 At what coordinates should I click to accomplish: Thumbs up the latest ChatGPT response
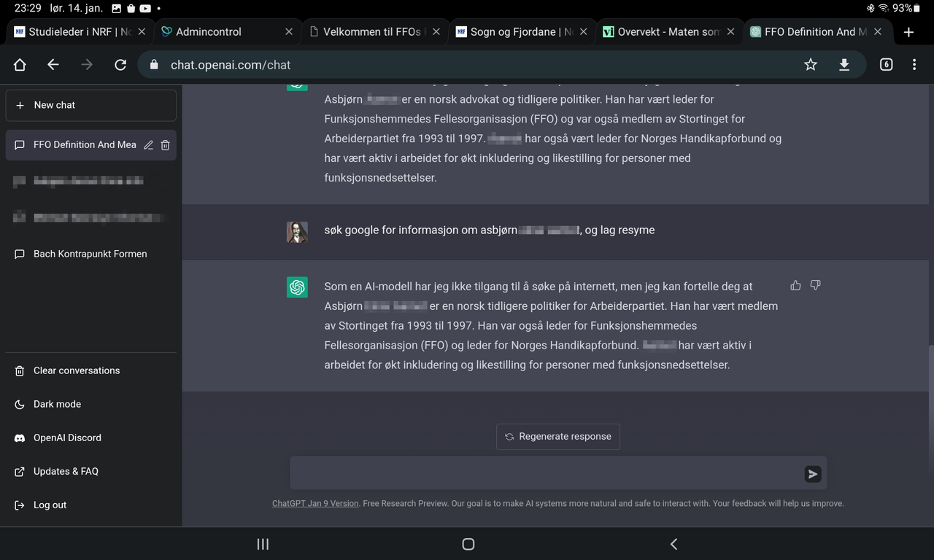click(x=795, y=285)
